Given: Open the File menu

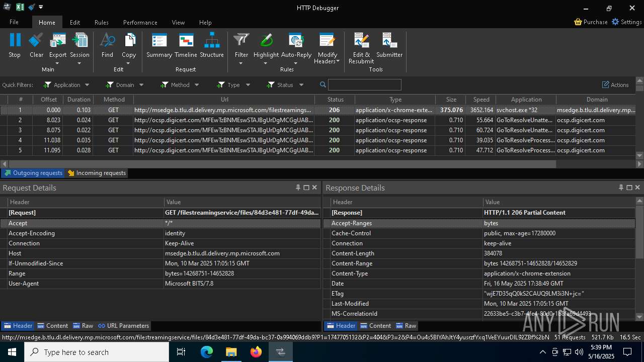Looking at the screenshot, I should pos(14,22).
